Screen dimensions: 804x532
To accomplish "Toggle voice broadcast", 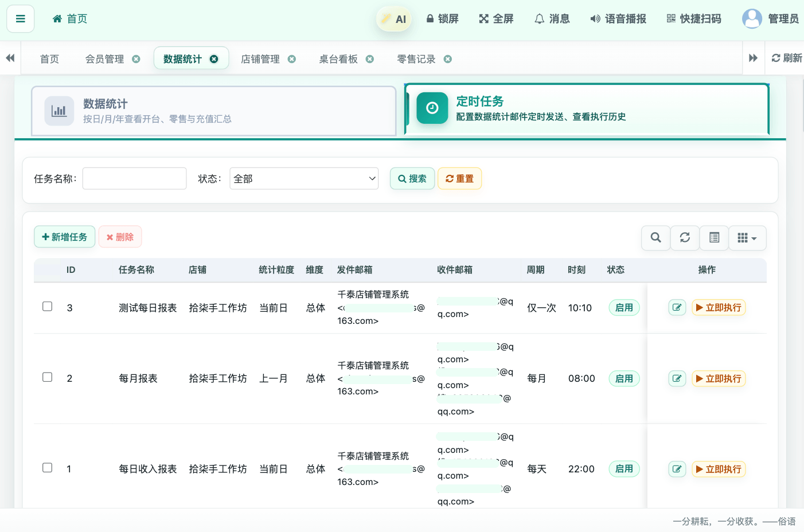I will [618, 19].
